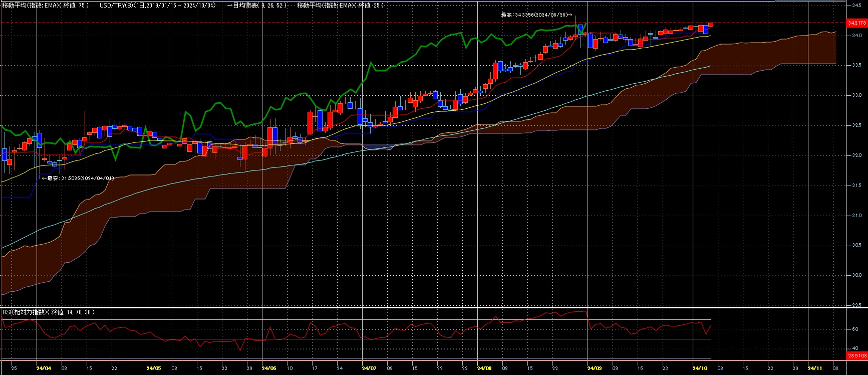The image size is (868, 375).
Task: Click the 24/06 date axis label
Action: pos(269,368)
